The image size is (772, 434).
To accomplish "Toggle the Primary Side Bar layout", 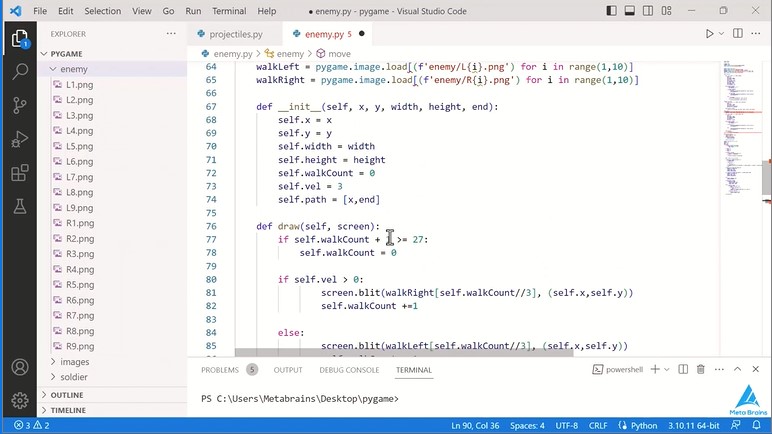I will click(x=611, y=11).
